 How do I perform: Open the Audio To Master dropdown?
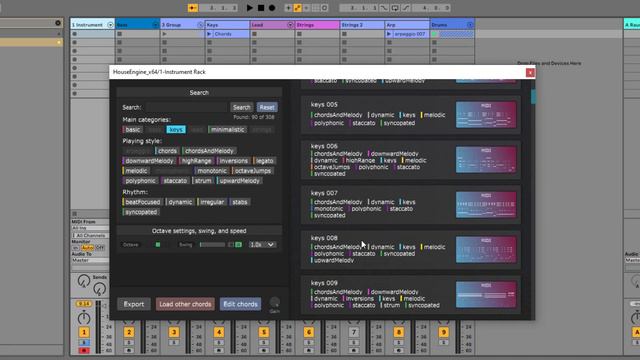[90, 260]
